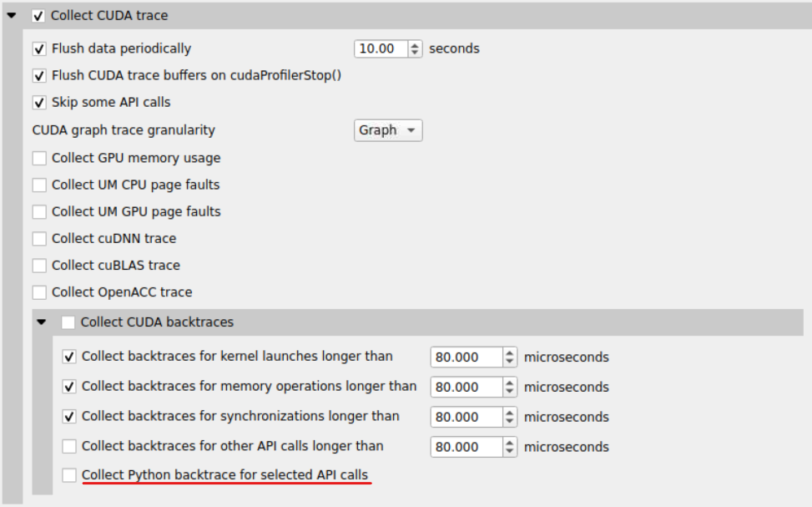Uncheck backtraces for synchronizations longer than
This screenshot has width=812, height=507.
pos(69,417)
